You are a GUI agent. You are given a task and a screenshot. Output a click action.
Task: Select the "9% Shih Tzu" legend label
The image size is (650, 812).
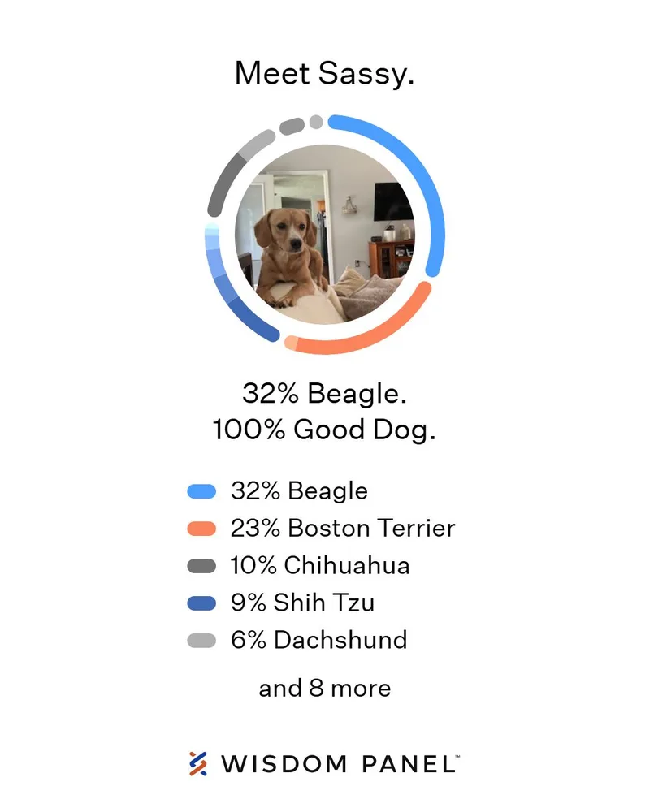302,603
